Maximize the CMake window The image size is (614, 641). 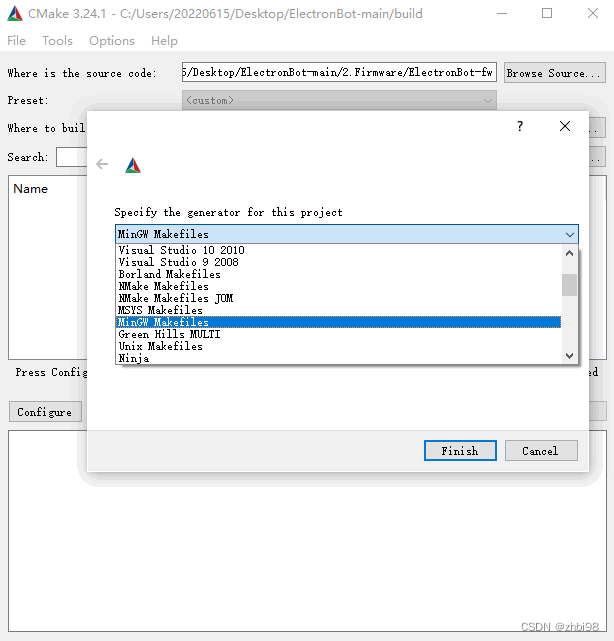(547, 13)
